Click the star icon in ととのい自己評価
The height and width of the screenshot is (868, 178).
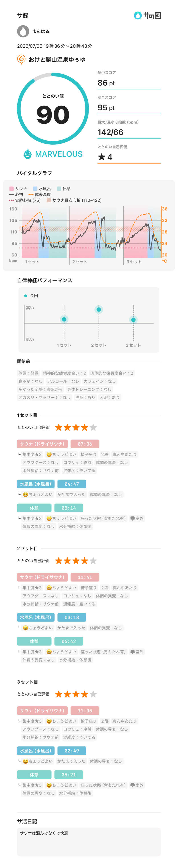coord(101,157)
